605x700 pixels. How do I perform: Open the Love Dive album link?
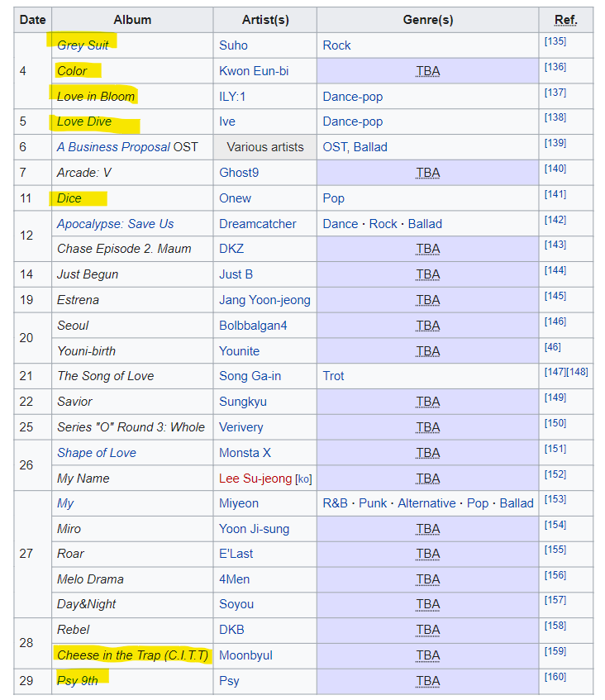coord(84,121)
